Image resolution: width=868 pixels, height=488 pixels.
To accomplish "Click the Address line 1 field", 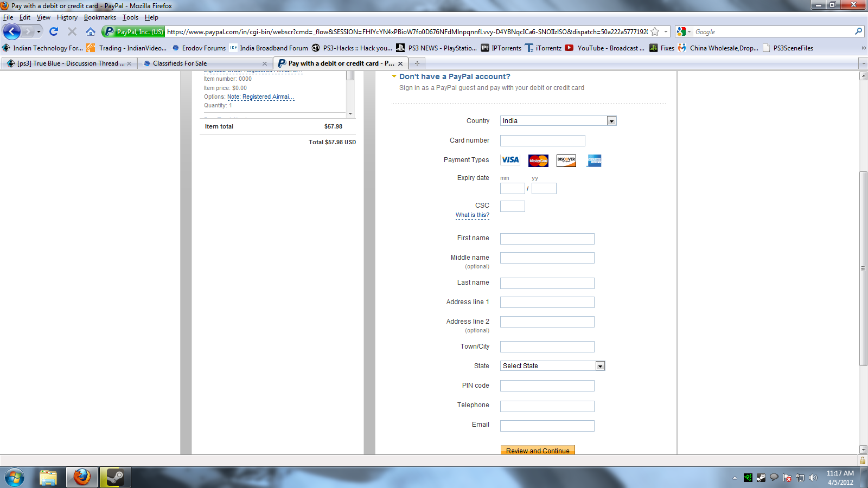I will click(x=547, y=303).
